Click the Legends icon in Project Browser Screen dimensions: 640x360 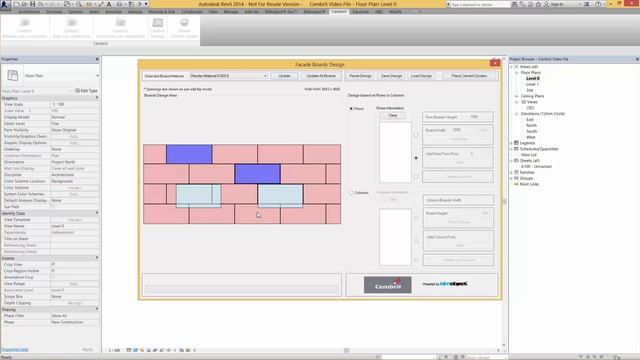click(516, 143)
